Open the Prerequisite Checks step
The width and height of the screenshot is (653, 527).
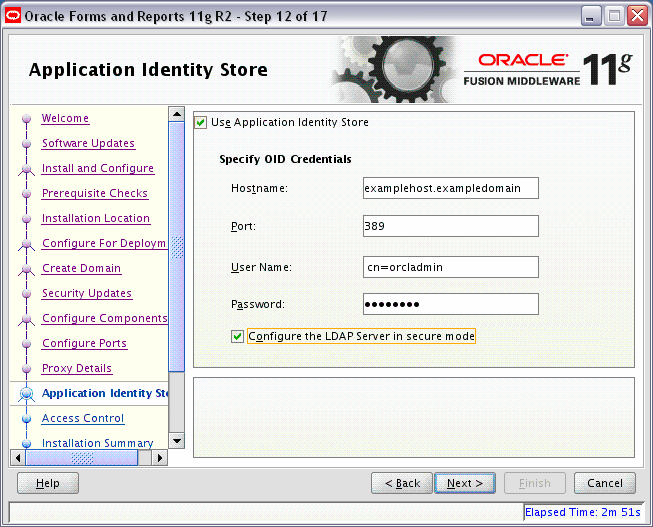95,193
